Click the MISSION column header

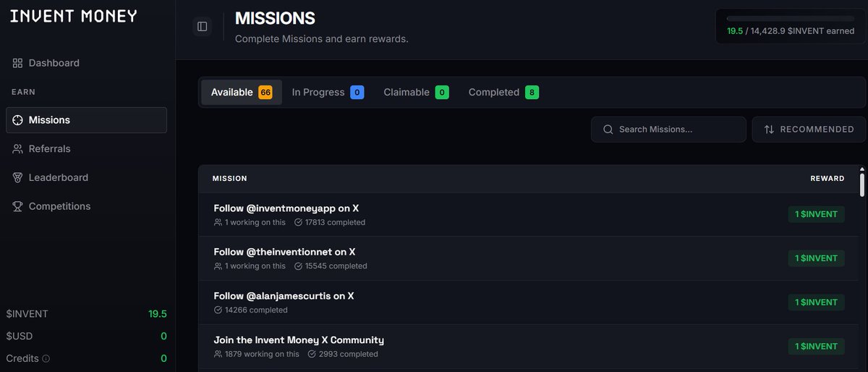coord(230,179)
